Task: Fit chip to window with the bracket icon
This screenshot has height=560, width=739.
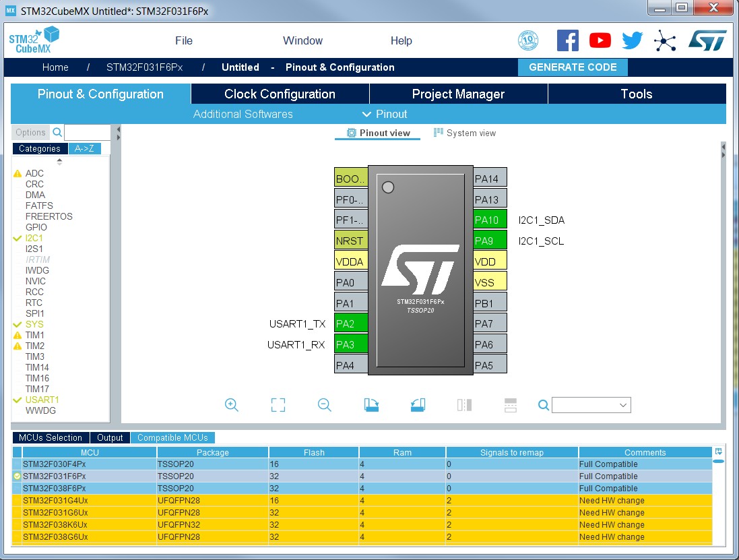Action: 278,405
